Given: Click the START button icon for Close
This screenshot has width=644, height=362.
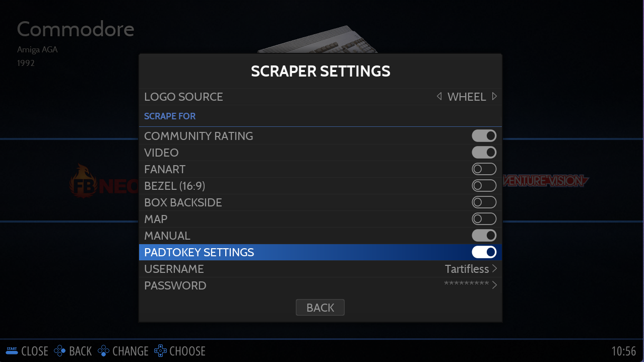Looking at the screenshot, I should 12,351.
